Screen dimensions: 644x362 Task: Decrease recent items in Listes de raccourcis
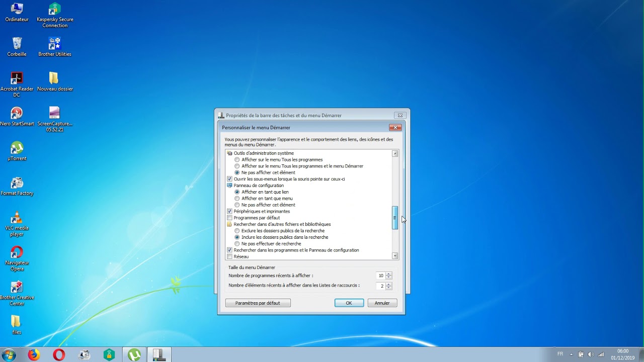tap(388, 288)
